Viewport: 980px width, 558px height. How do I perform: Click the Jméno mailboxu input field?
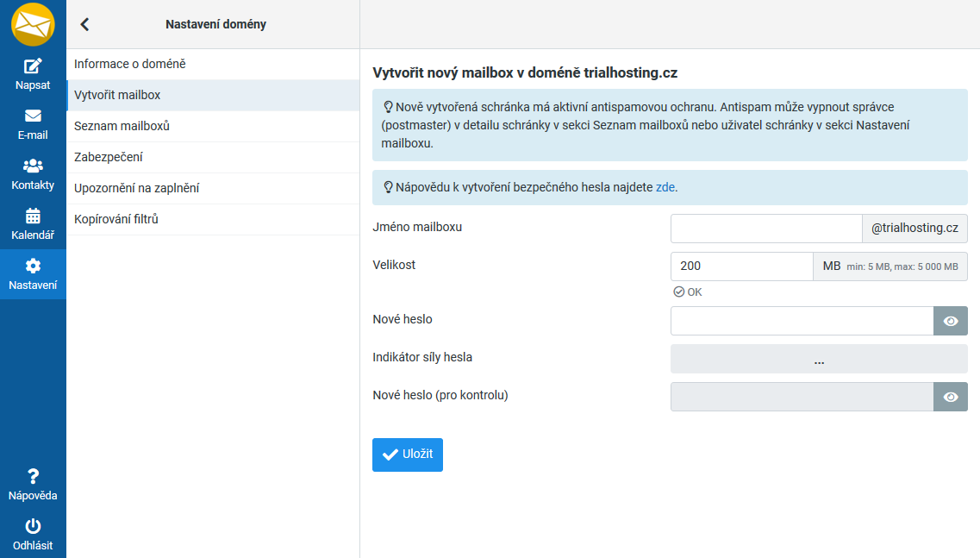[765, 229]
